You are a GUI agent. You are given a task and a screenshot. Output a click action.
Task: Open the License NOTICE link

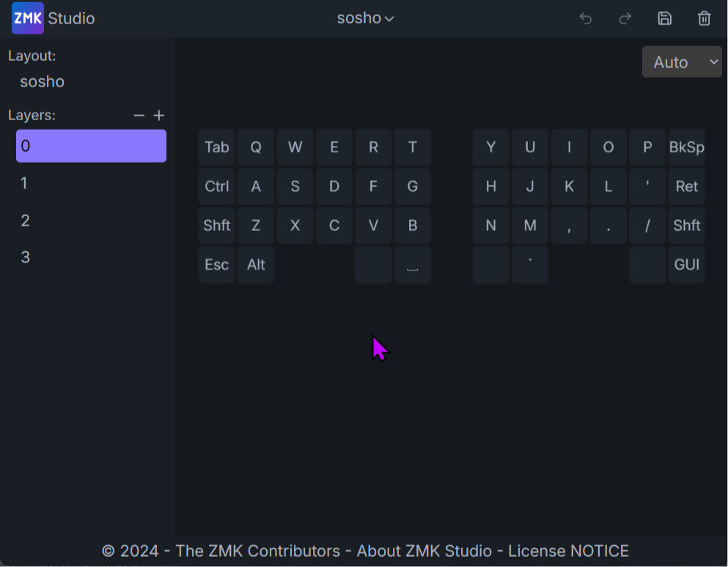click(x=568, y=551)
